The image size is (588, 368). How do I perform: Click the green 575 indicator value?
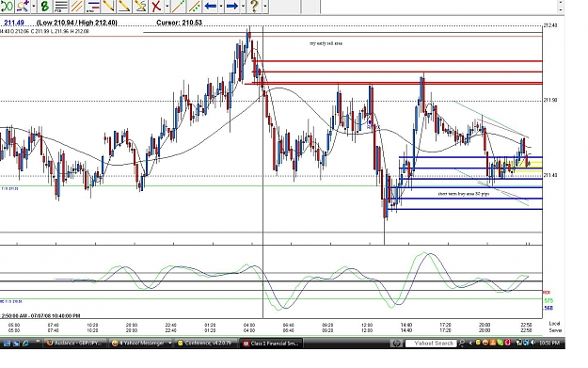click(548, 300)
